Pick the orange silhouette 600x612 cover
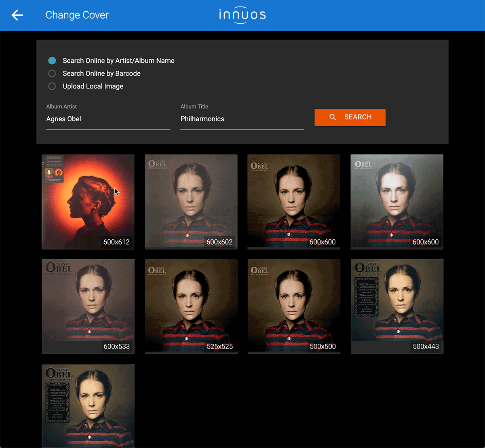The image size is (485, 448). (x=88, y=202)
